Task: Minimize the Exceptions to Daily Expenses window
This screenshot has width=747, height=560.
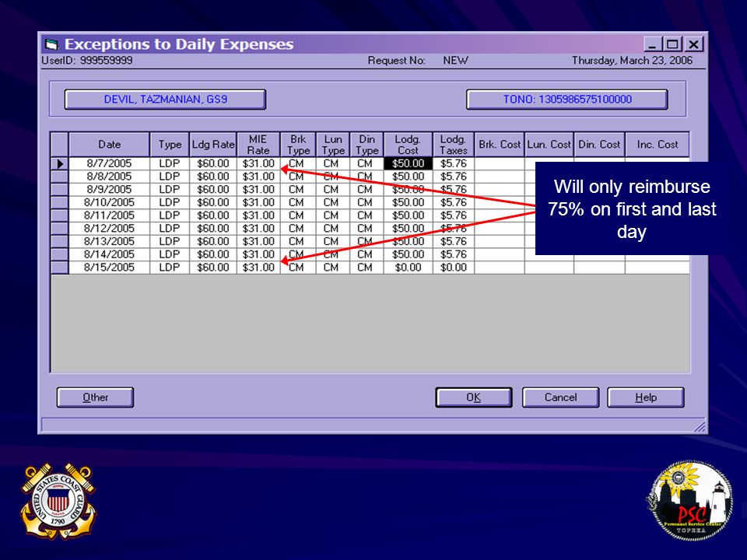Action: [652, 45]
